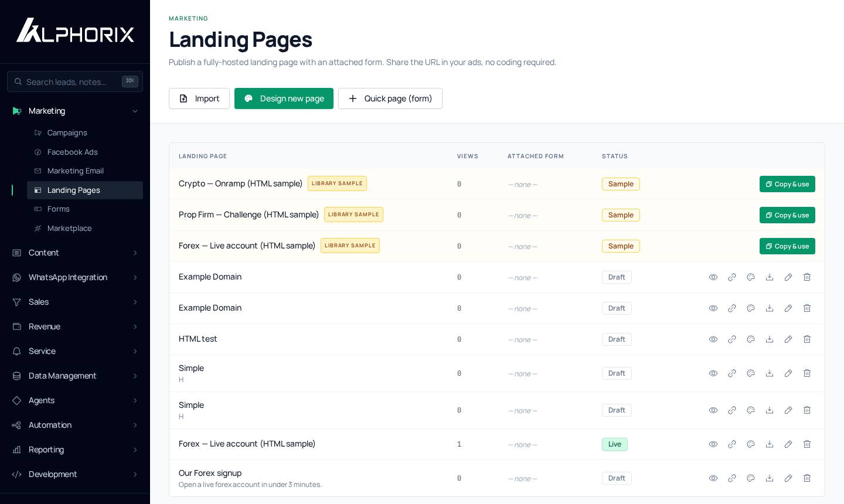Image resolution: width=844 pixels, height=504 pixels.
Task: Navigate to Forms
Action: [85, 209]
